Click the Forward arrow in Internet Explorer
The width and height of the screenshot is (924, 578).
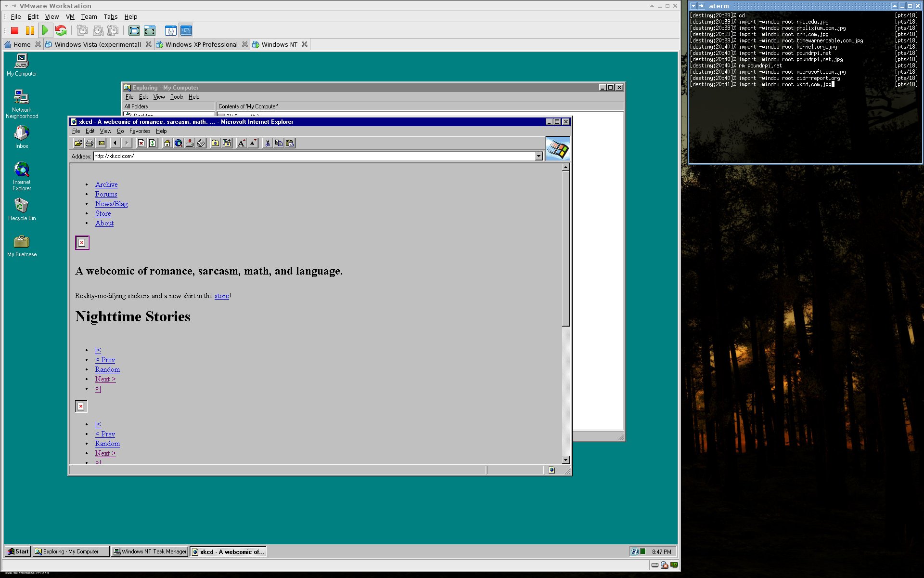pyautogui.click(x=127, y=143)
